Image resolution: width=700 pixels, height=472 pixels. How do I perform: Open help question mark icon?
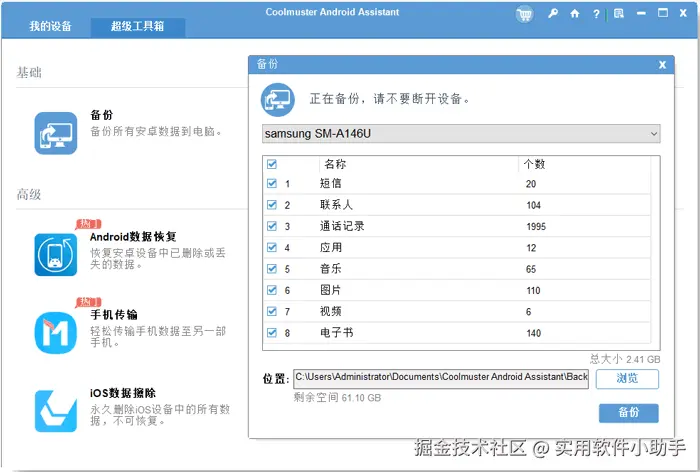pyautogui.click(x=596, y=14)
